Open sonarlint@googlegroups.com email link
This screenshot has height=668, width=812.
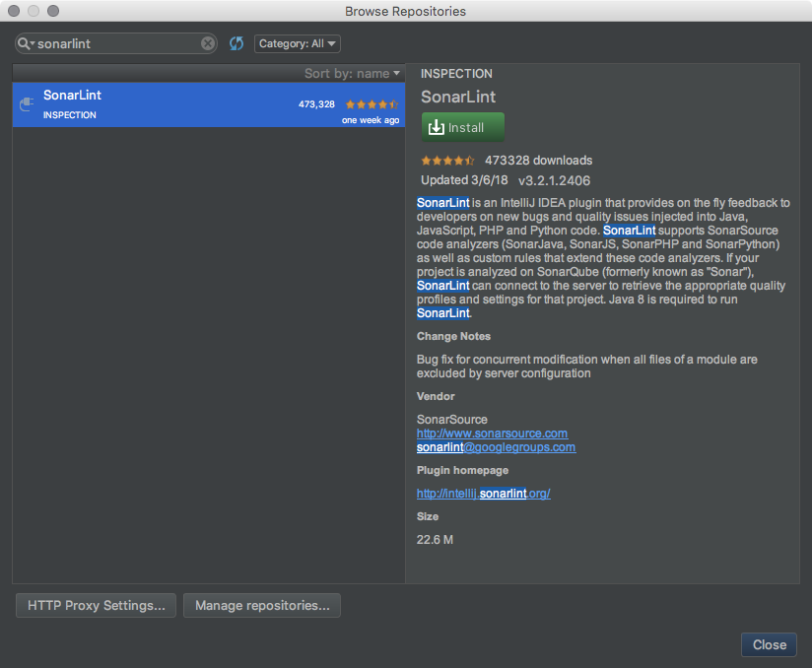click(496, 447)
